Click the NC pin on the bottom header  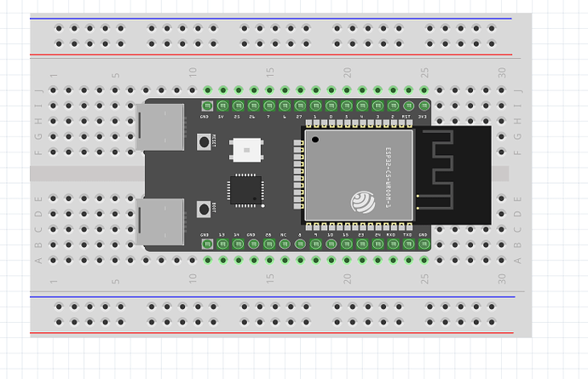(285, 244)
